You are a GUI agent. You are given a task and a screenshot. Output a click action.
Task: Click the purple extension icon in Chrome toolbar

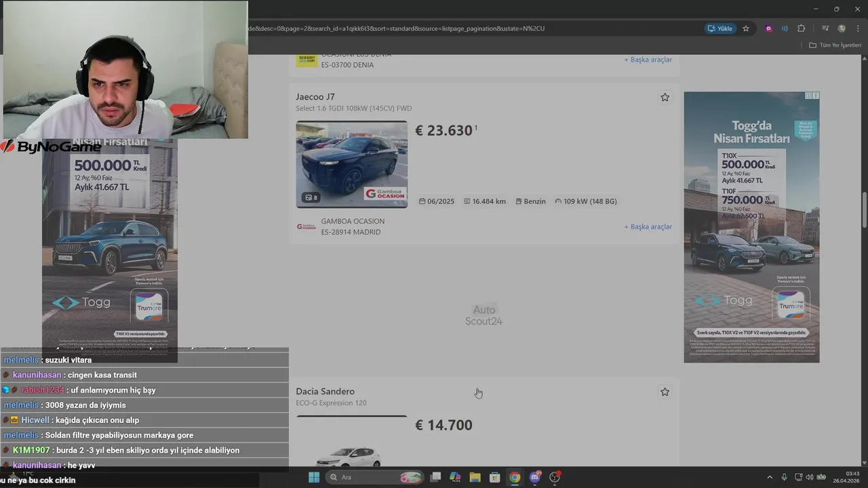coord(768,28)
